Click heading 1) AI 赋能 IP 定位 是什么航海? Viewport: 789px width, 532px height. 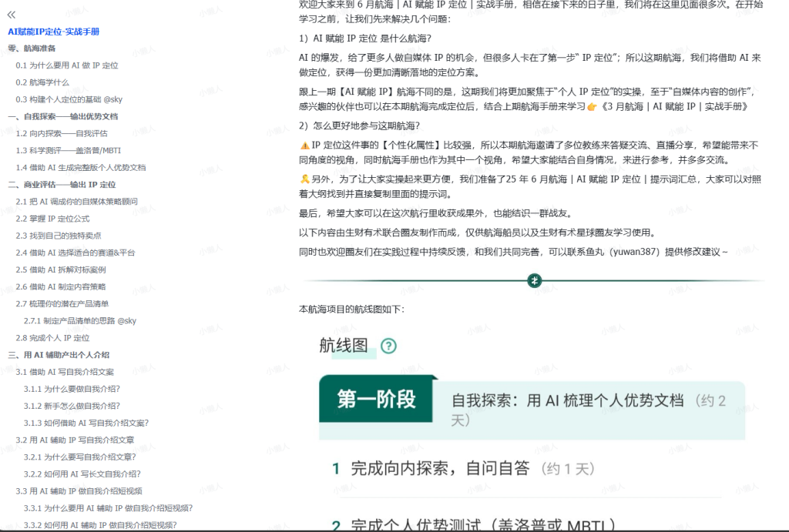364,38
